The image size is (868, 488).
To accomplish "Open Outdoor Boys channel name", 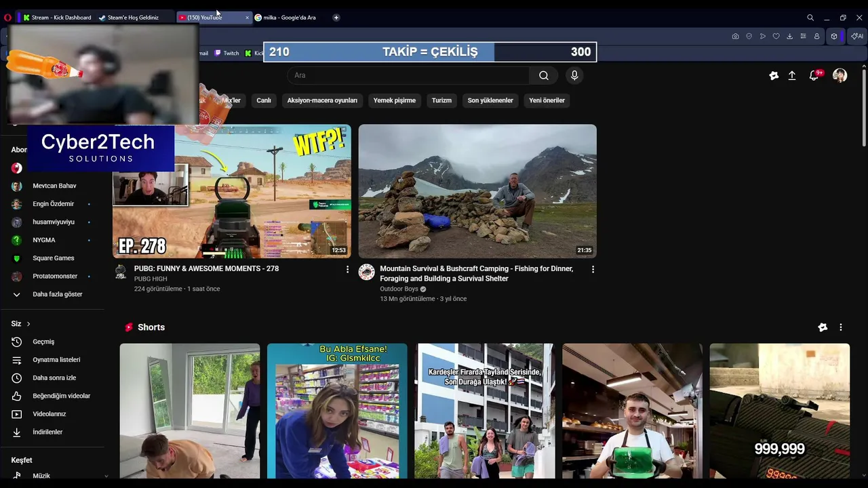I will [x=399, y=289].
